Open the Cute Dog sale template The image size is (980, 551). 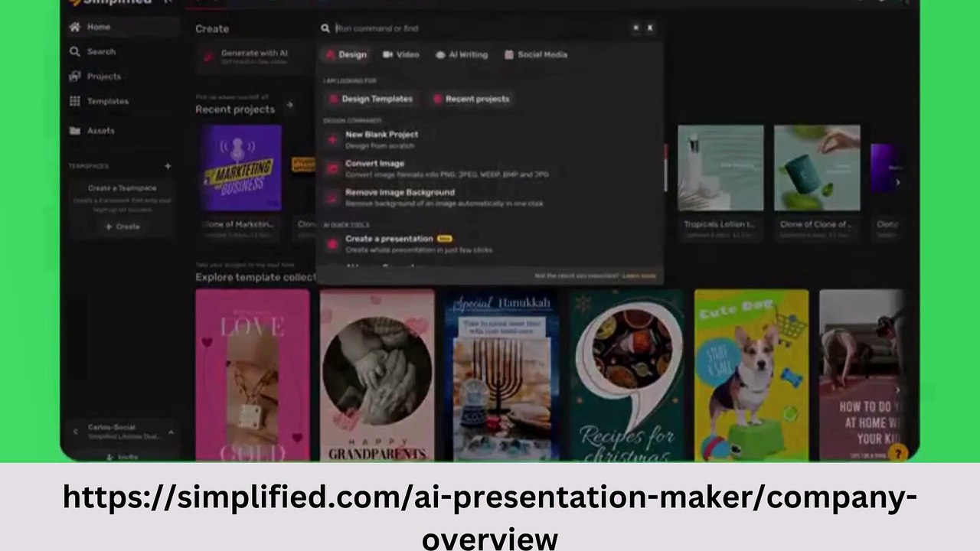tap(751, 375)
